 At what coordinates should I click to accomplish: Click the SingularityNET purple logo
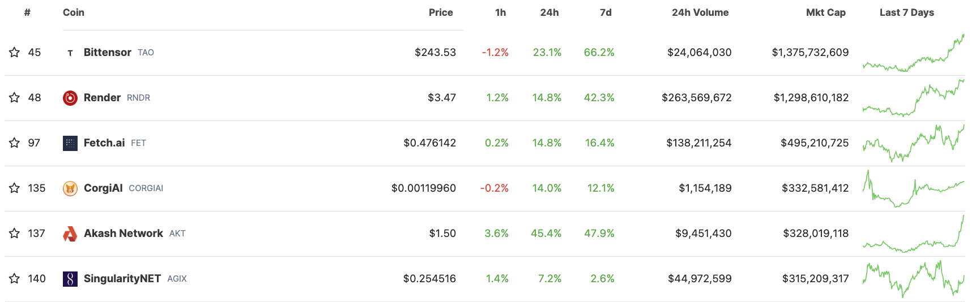[x=70, y=279]
